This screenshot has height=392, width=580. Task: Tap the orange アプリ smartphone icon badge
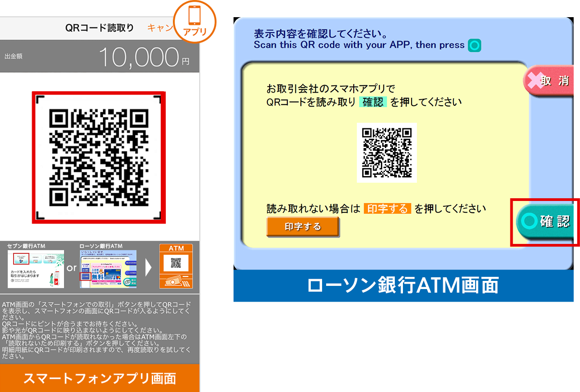pyautogui.click(x=195, y=22)
